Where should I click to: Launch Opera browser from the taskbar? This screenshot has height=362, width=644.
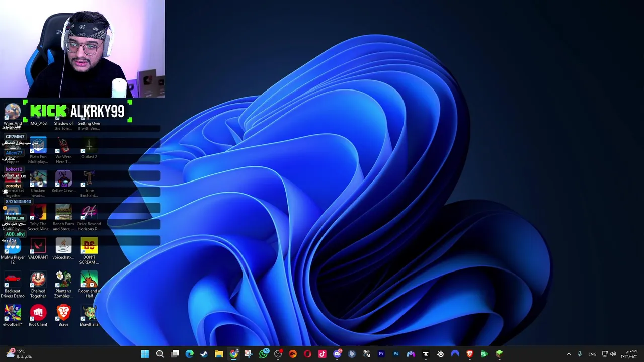click(x=307, y=354)
